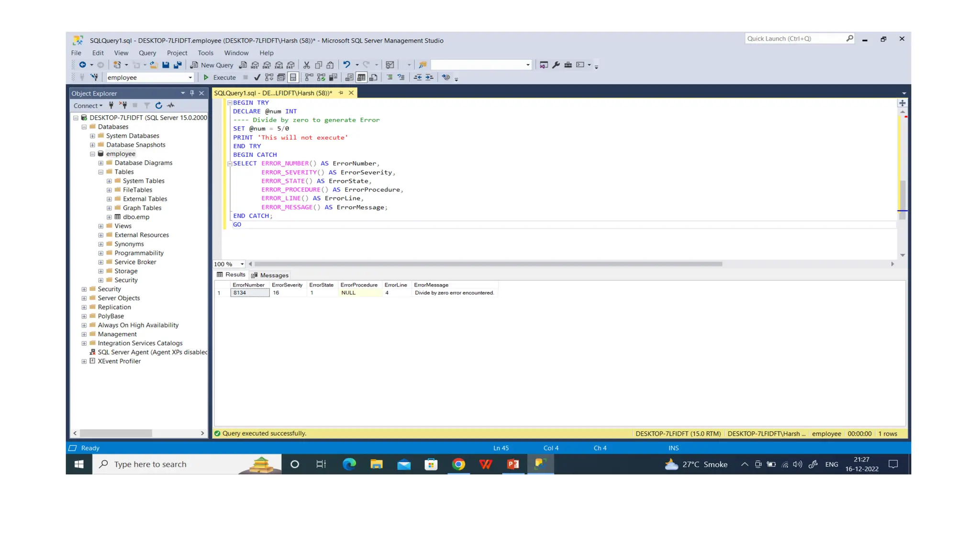This screenshot has height=551, width=980.
Task: Collapse the Tables tree node
Action: [101, 172]
